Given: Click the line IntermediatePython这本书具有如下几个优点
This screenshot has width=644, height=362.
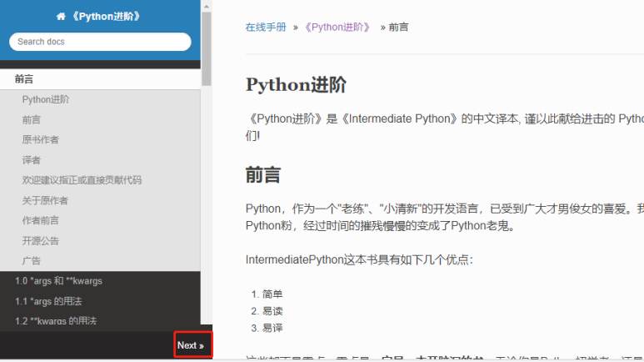Looking at the screenshot, I should [x=359, y=260].
